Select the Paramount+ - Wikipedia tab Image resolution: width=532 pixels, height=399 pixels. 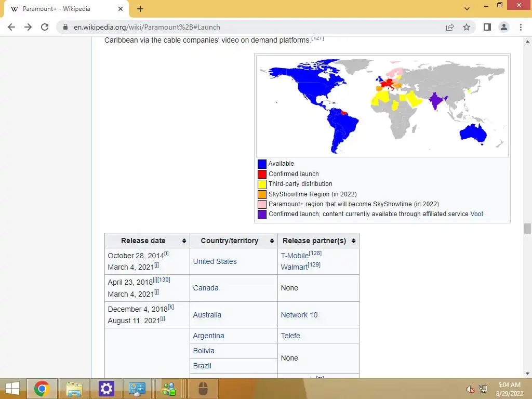pos(66,9)
